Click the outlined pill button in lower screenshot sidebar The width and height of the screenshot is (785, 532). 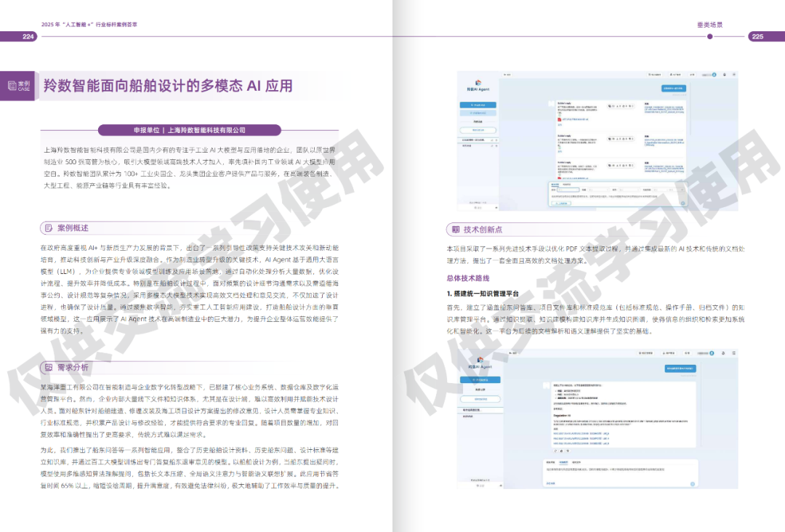480,399
